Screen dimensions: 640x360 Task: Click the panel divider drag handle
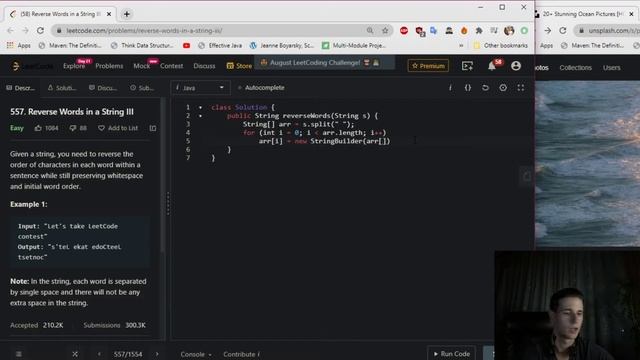(x=168, y=203)
